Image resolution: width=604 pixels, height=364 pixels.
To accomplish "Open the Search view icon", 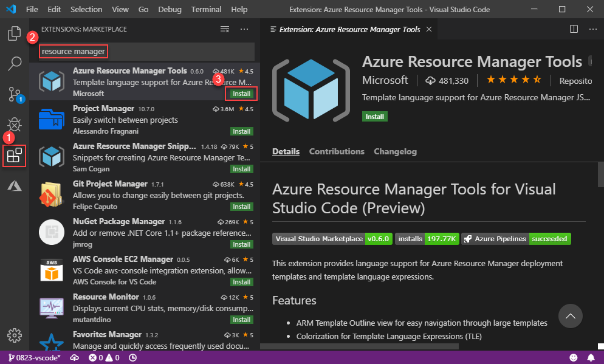I will point(15,63).
